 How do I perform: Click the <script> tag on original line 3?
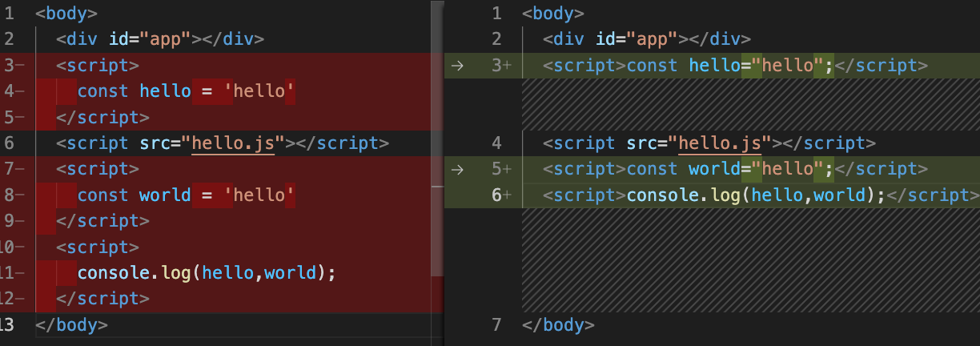pos(98,66)
